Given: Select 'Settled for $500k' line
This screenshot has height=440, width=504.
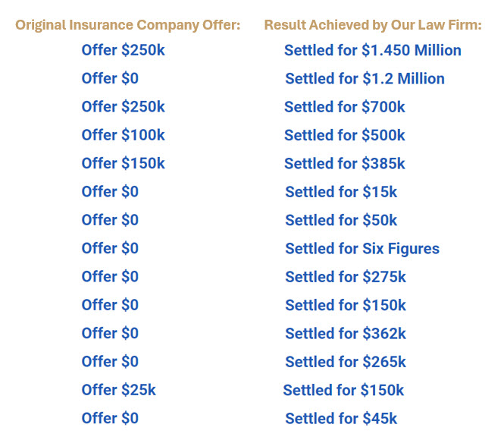Looking at the screenshot, I should coord(345,135).
